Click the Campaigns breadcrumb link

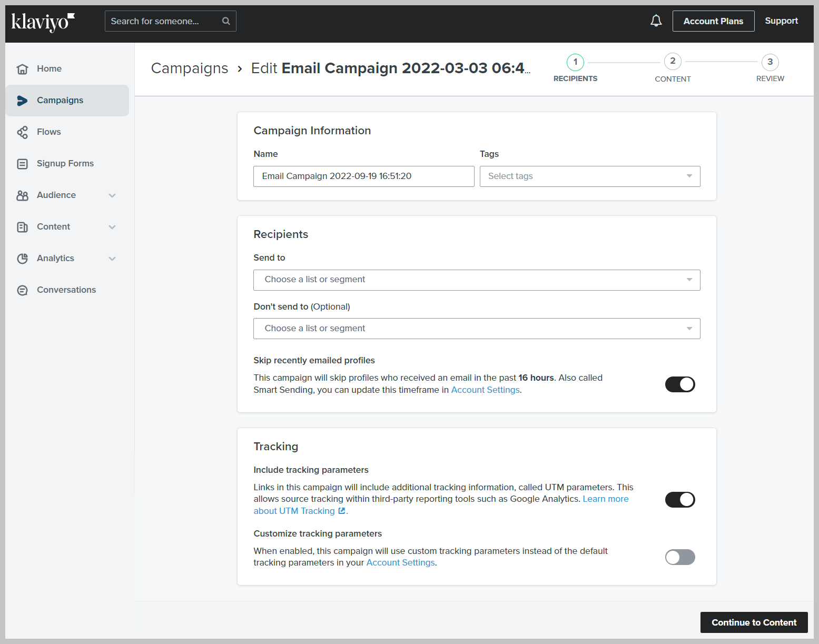point(190,68)
